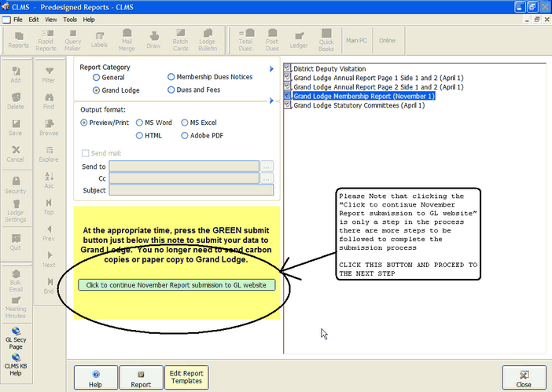Click the browse button next to Send to

267,167
